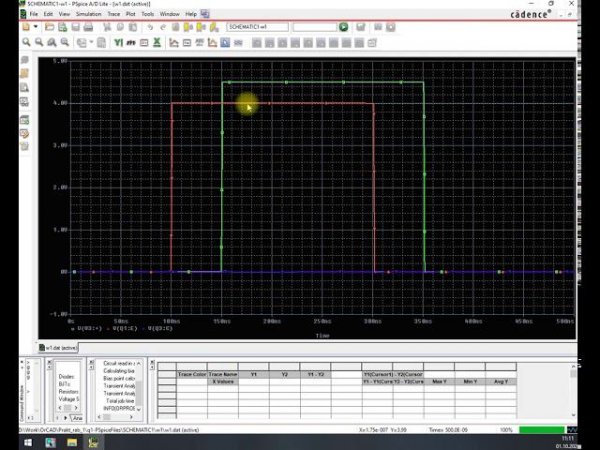Click the V(Q3:E) trace label in legend

[x=160, y=328]
